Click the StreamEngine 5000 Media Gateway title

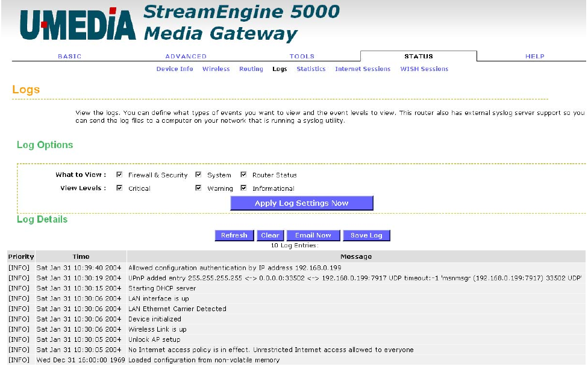tap(242, 22)
